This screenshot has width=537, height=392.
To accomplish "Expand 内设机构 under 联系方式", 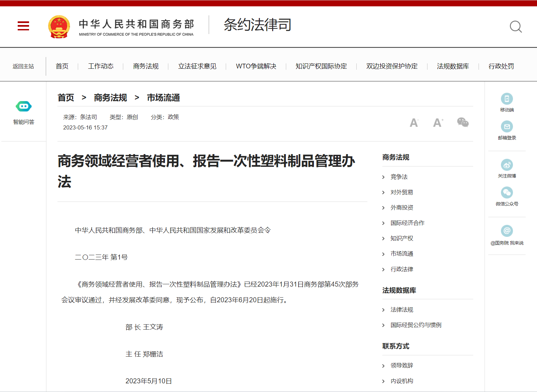I will tap(401, 381).
